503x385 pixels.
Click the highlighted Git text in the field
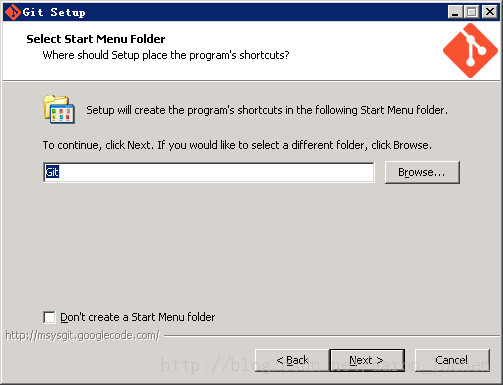pos(52,172)
